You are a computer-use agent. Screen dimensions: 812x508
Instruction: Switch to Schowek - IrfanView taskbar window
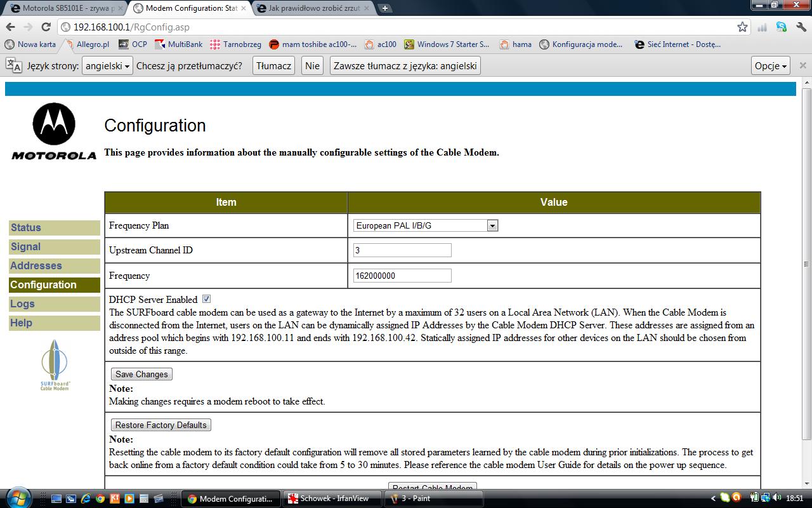click(x=333, y=498)
